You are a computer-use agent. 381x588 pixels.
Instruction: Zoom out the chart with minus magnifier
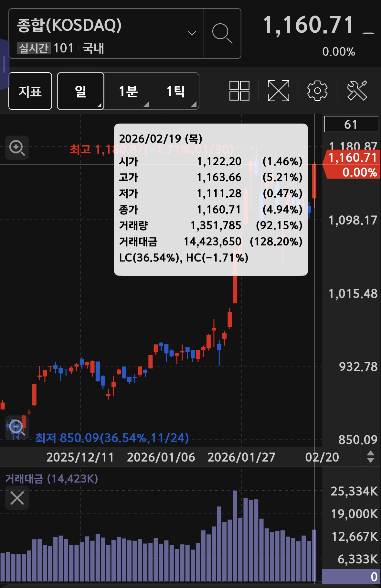[17, 427]
